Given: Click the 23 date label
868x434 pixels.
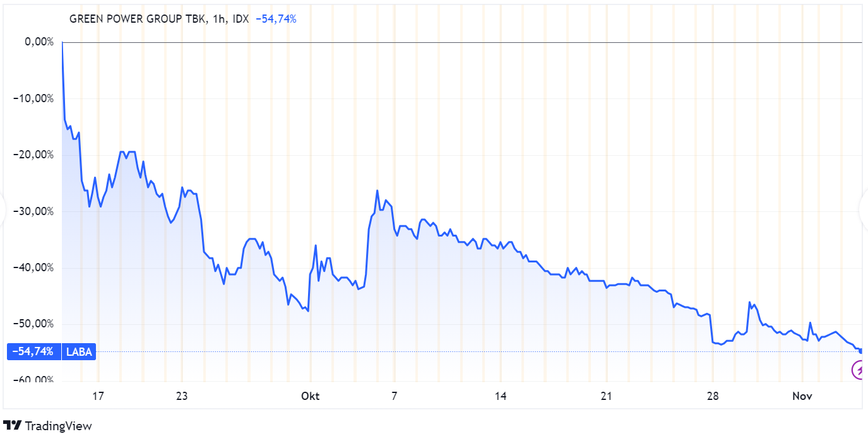Looking at the screenshot, I should [x=182, y=396].
